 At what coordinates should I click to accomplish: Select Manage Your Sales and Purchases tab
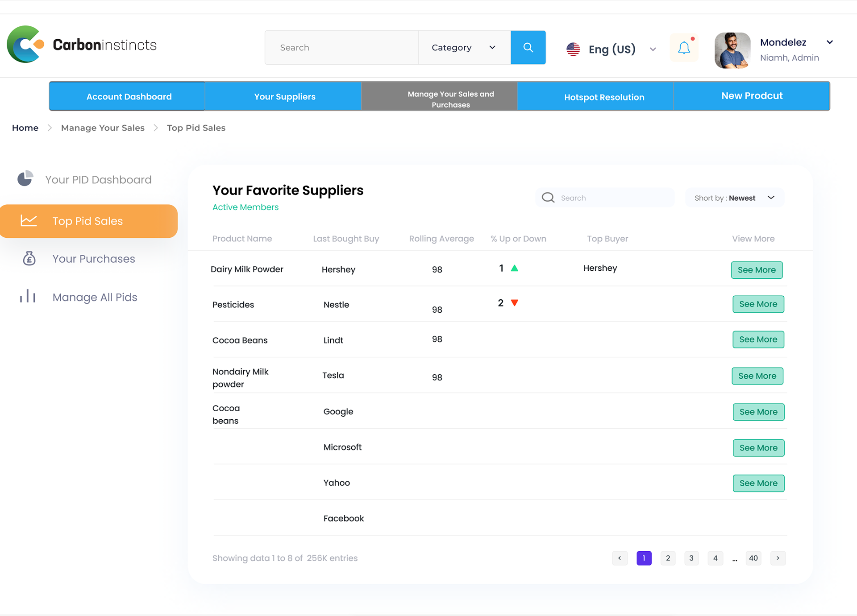click(x=440, y=96)
